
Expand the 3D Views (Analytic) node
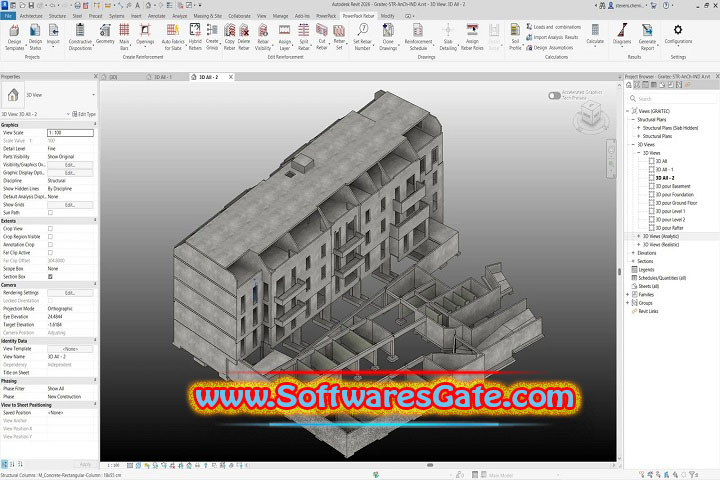[638, 236]
